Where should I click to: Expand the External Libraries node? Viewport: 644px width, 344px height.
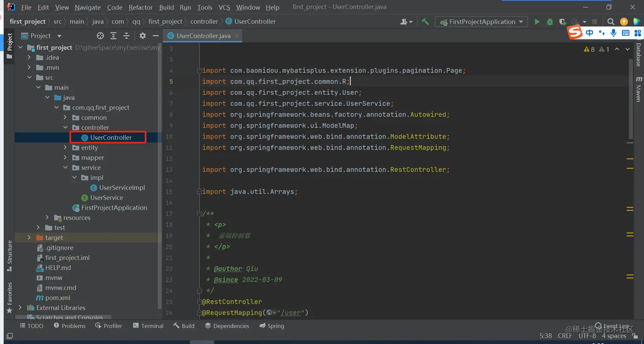[20, 308]
